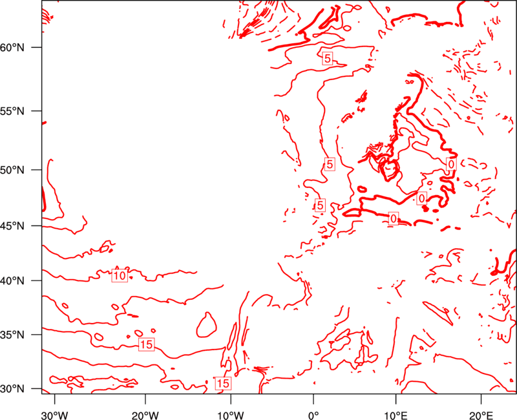Click the 35°N latitude axis label
The width and height of the screenshot is (517, 420).
[12, 335]
